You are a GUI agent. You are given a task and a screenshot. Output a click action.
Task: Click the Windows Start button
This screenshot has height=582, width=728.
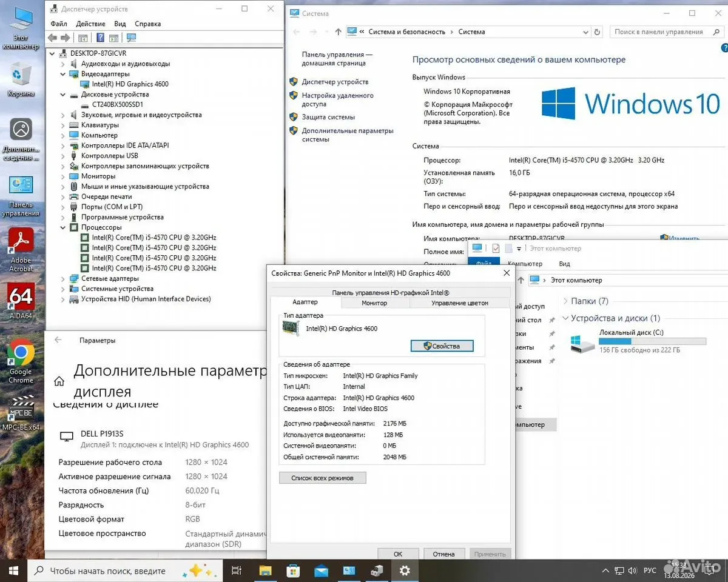13,570
